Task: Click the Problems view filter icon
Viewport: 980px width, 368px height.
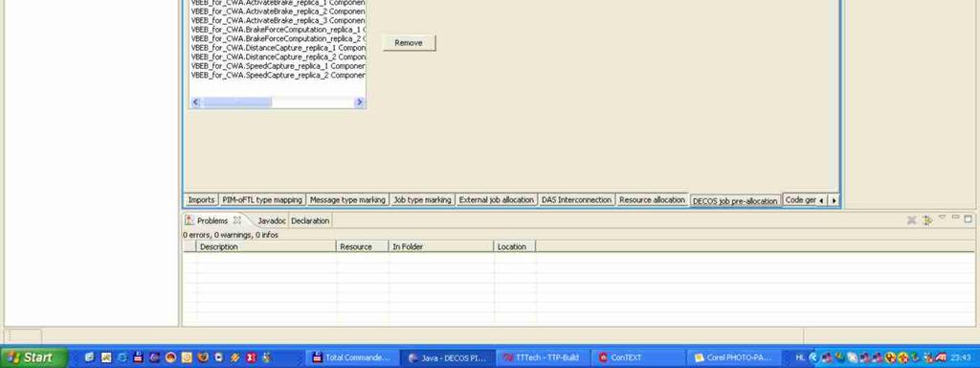Action: [x=927, y=219]
